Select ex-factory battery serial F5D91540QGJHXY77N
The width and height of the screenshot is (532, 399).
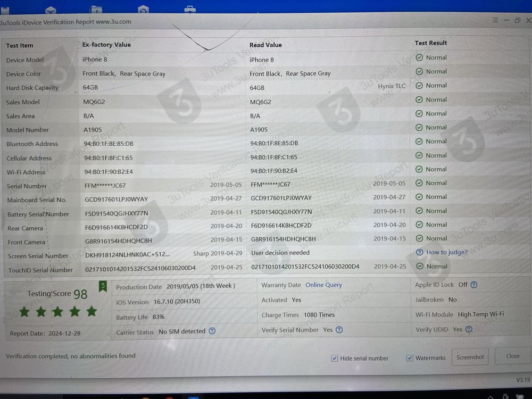117,213
